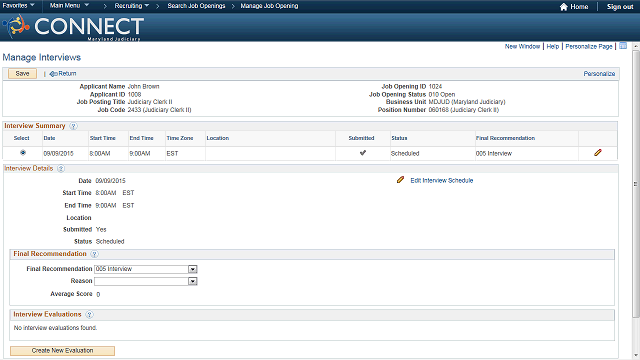Click Edit Interview Schedule link

point(442,180)
